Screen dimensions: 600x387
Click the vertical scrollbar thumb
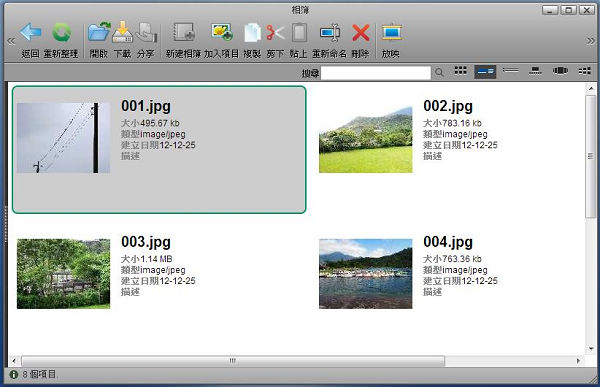coord(590,156)
